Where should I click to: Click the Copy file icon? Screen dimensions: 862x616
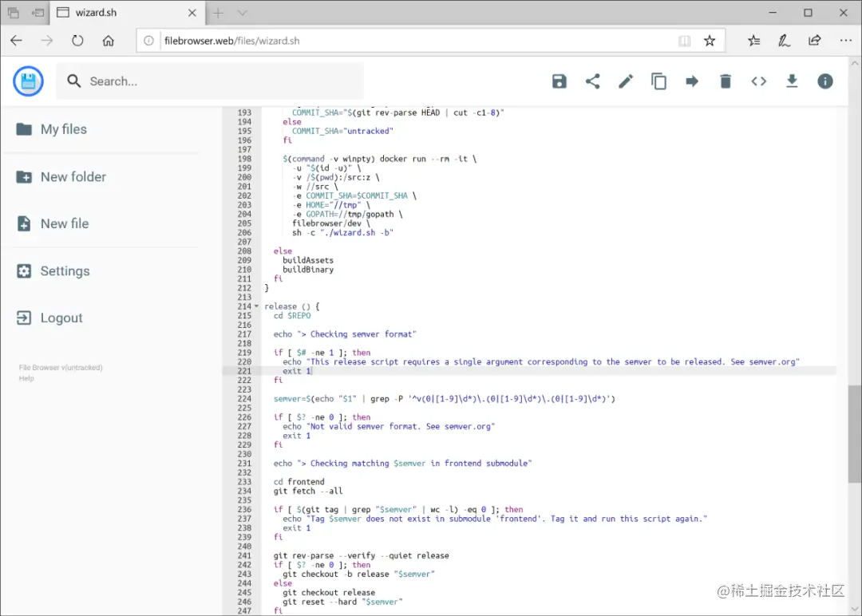click(x=658, y=81)
